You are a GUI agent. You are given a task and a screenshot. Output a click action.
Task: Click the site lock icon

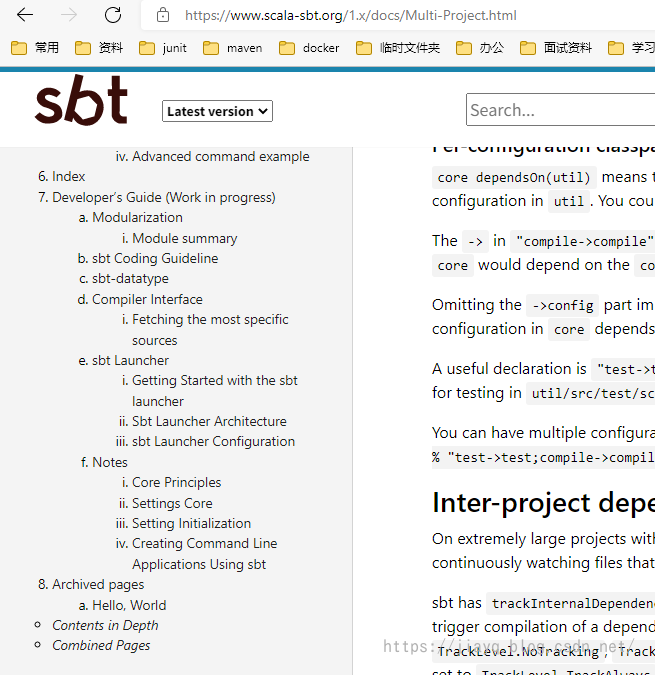163,15
